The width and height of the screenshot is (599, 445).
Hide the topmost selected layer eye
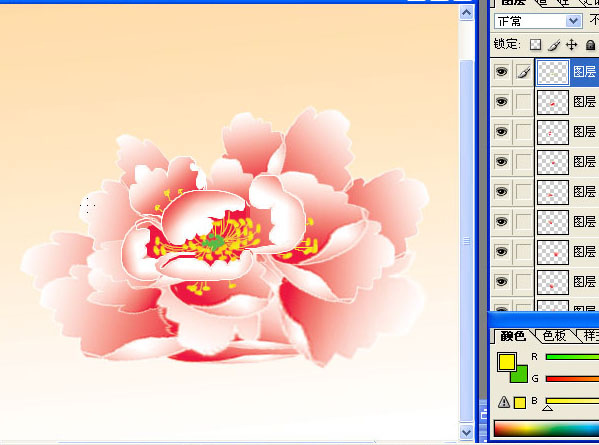tap(502, 71)
